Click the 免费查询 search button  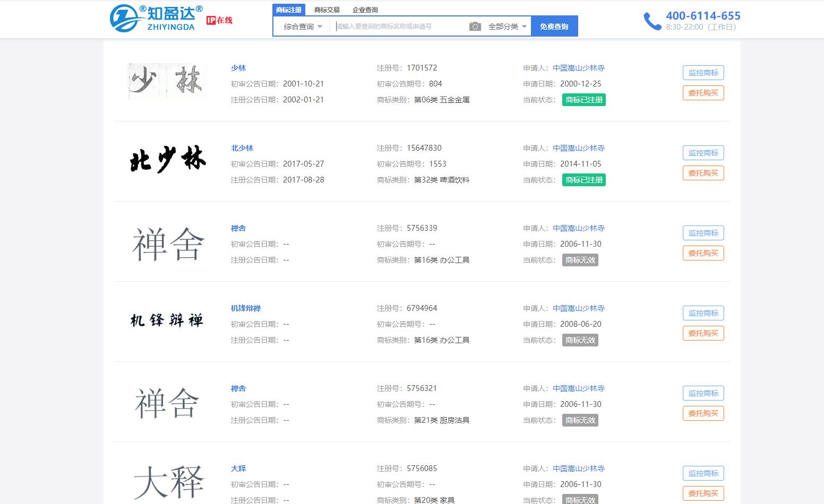click(554, 27)
